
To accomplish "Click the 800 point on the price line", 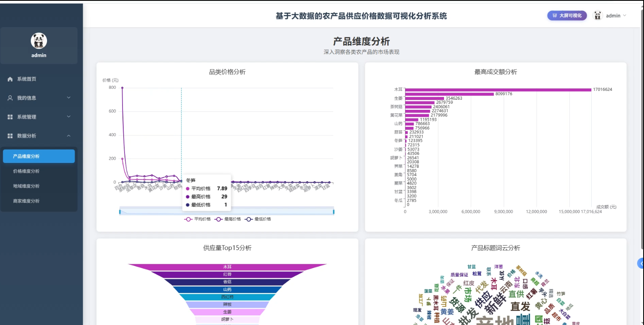I will click(122, 88).
